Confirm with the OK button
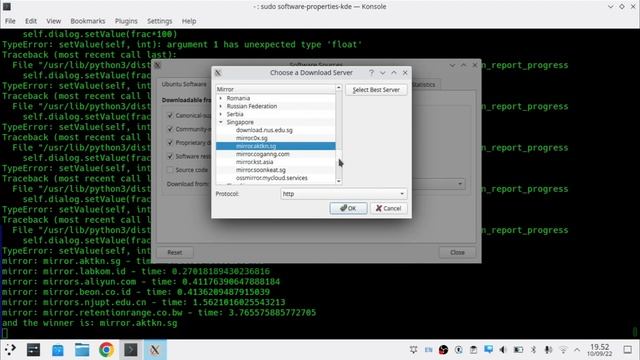This screenshot has width=640, height=360. tap(348, 208)
